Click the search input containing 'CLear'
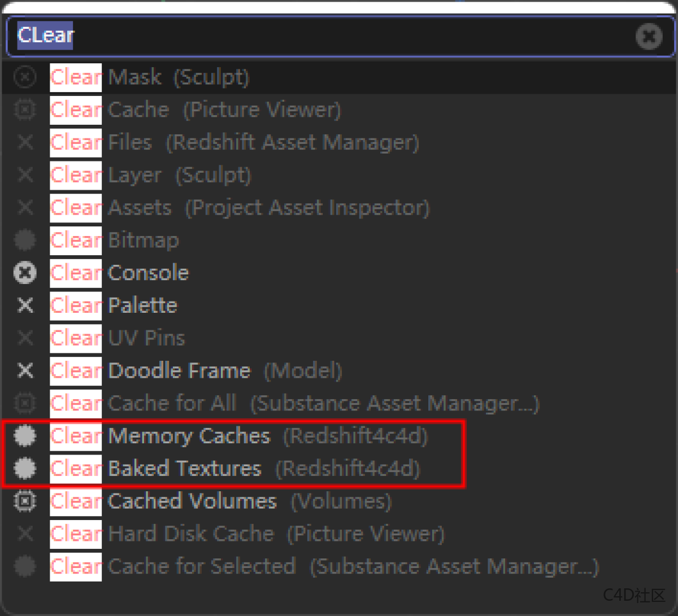The width and height of the screenshot is (678, 616). (x=322, y=36)
